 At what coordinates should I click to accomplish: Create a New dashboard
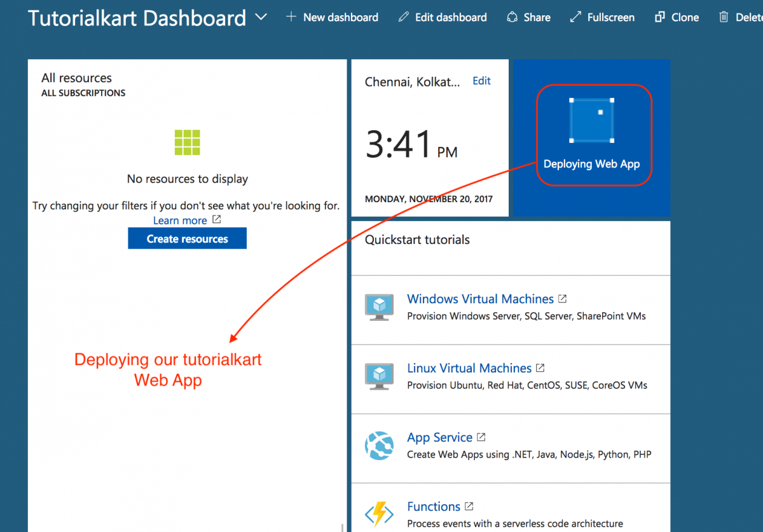(332, 17)
